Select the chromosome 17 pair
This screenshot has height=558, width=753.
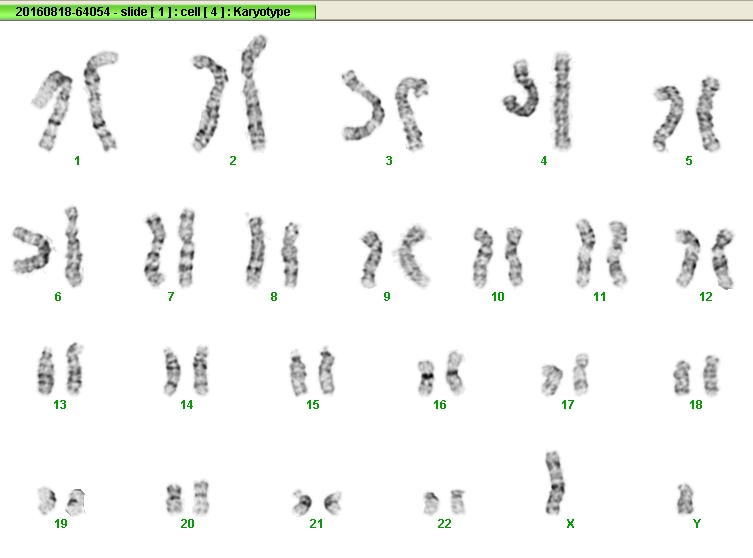[x=565, y=374]
